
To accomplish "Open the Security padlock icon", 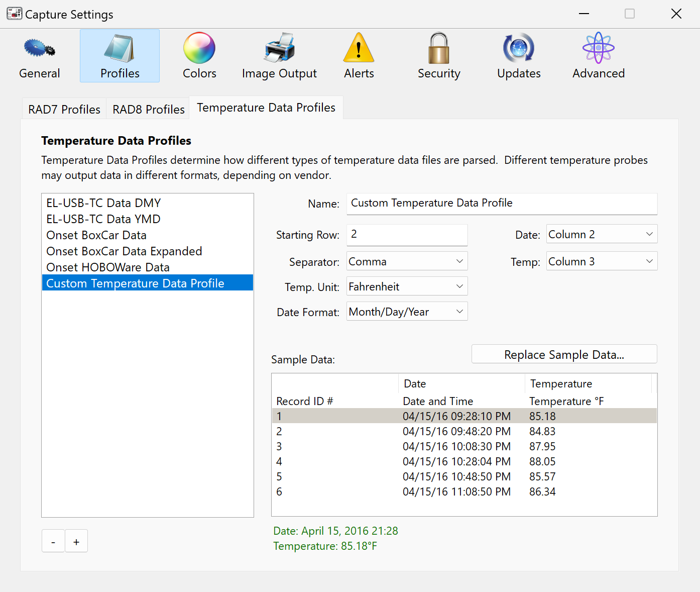I will 438,49.
